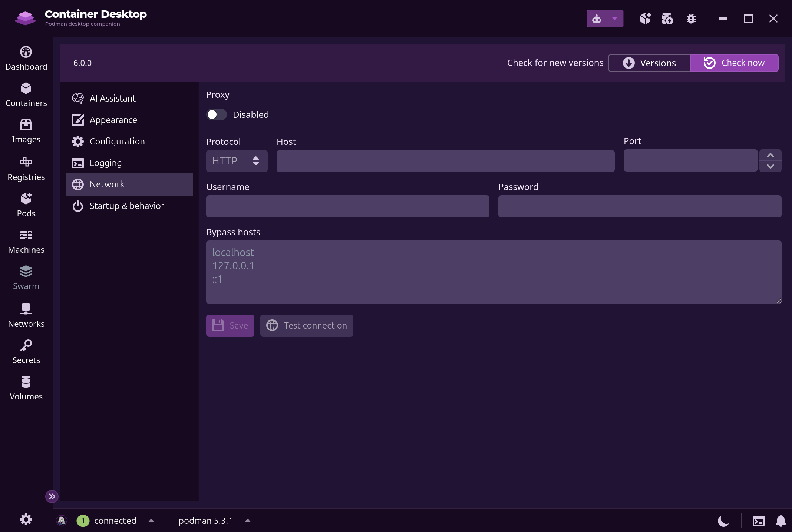Open the Protocol HTTP dropdown
Viewport: 792px width, 532px height.
tap(237, 161)
